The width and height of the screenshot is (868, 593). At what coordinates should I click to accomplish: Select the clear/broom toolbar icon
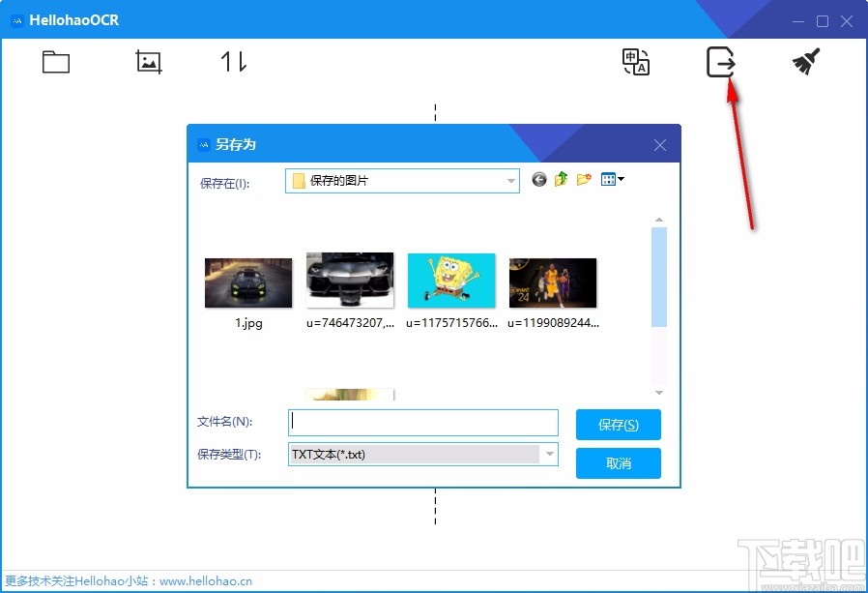tap(805, 59)
